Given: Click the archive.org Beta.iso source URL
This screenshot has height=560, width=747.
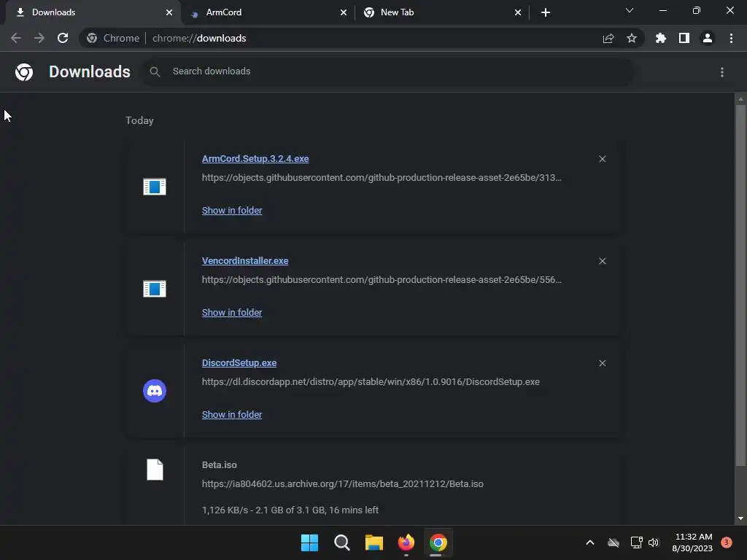Looking at the screenshot, I should point(343,484).
